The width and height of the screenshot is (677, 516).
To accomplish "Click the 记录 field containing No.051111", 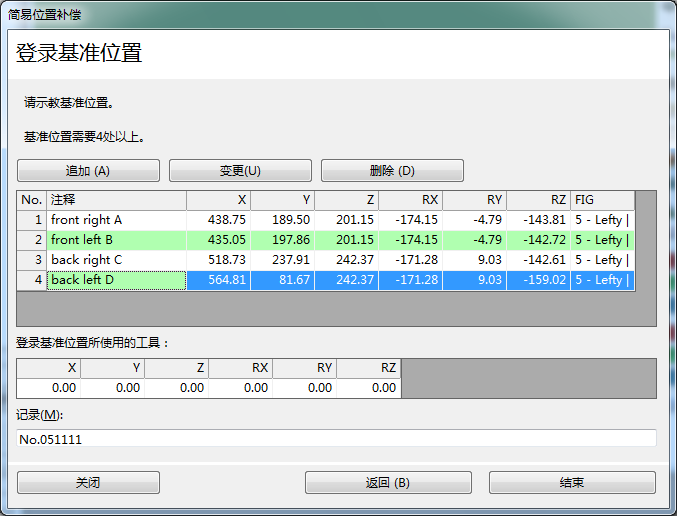I will click(x=336, y=438).
